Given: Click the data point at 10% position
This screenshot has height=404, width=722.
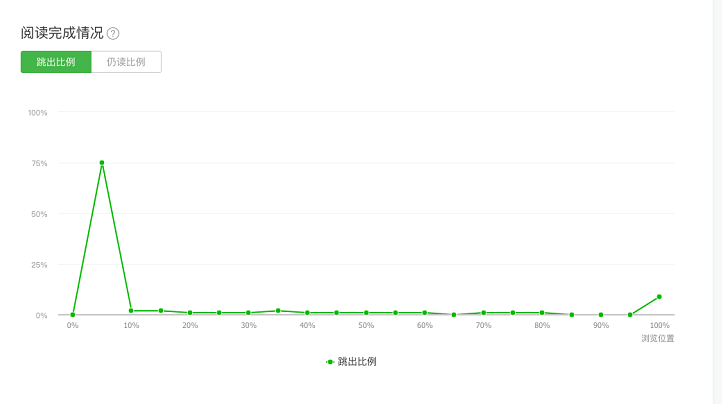Looking at the screenshot, I should 131,311.
